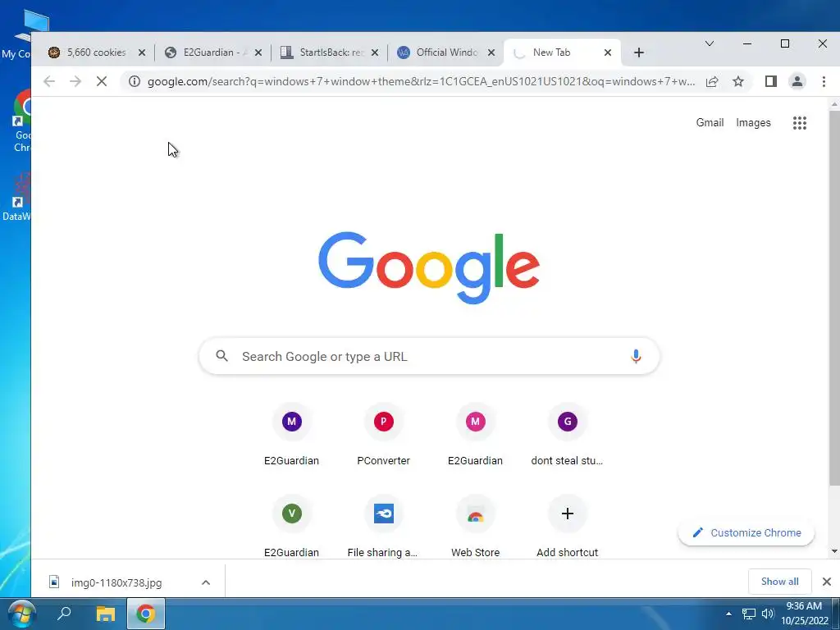This screenshot has height=630, width=840.
Task: Open the Google apps grid
Action: point(799,123)
